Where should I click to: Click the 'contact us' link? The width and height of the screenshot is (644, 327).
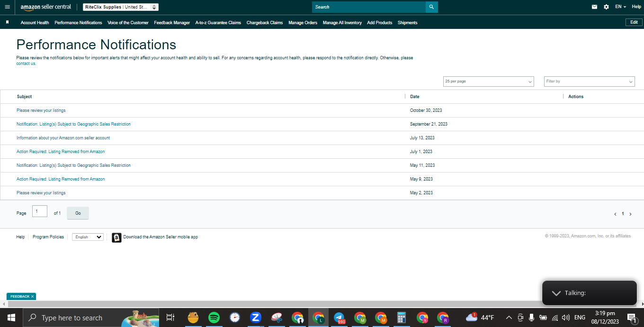(x=26, y=64)
